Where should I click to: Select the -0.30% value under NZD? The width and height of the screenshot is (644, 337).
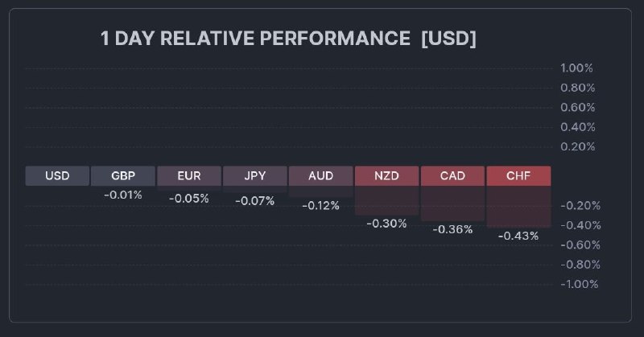[387, 223]
